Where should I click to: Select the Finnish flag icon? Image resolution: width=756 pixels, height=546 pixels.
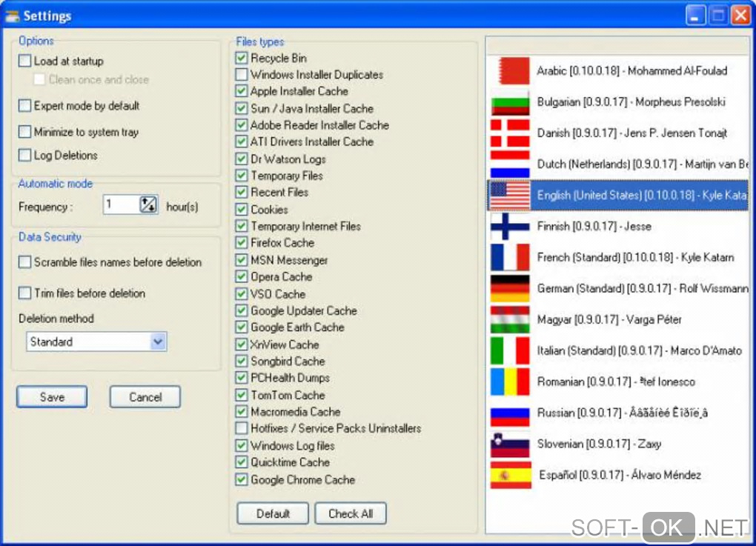pyautogui.click(x=510, y=227)
